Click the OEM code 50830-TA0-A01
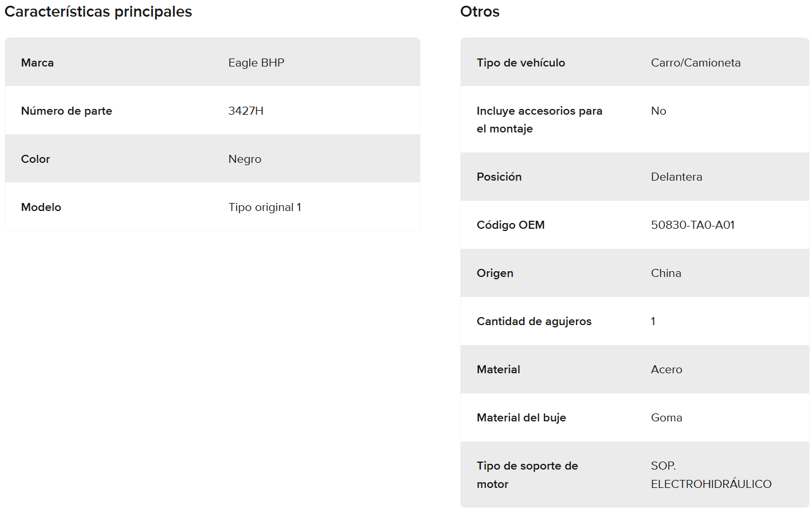 click(693, 225)
